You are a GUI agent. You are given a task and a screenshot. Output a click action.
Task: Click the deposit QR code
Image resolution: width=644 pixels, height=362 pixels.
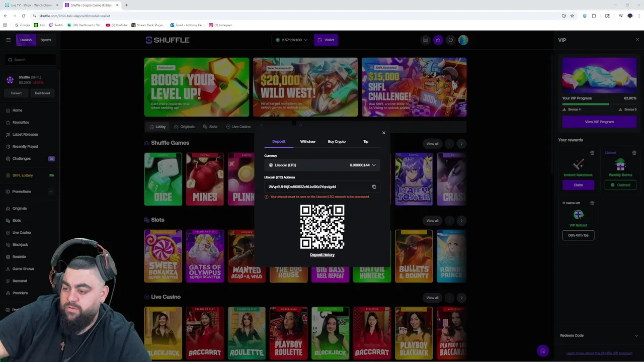(x=322, y=227)
